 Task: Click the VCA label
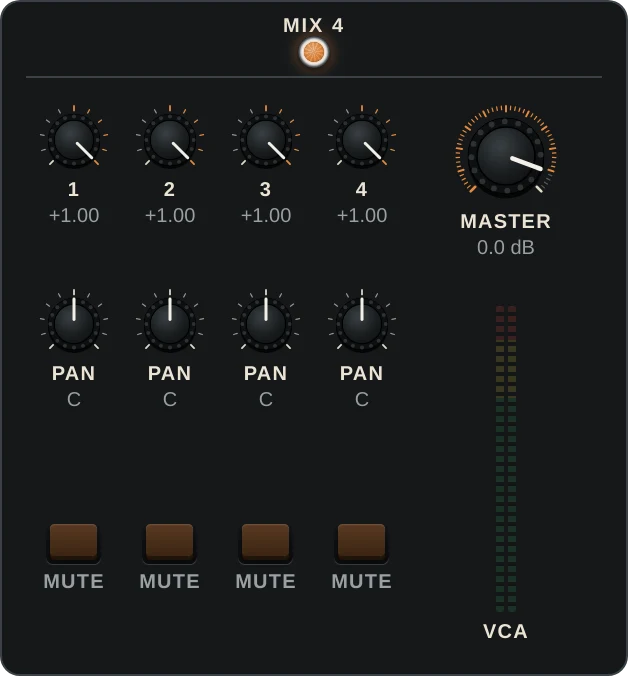pyautogui.click(x=506, y=631)
